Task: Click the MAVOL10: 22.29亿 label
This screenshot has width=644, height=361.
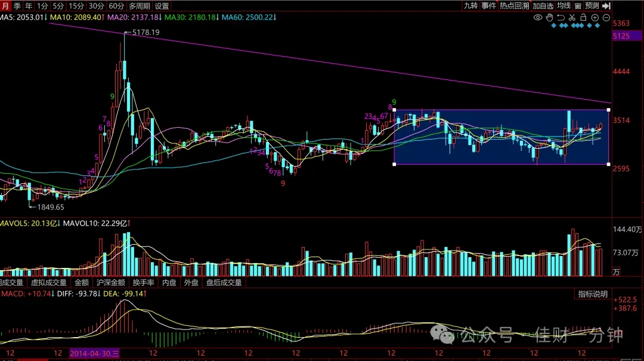Action: coord(97,223)
